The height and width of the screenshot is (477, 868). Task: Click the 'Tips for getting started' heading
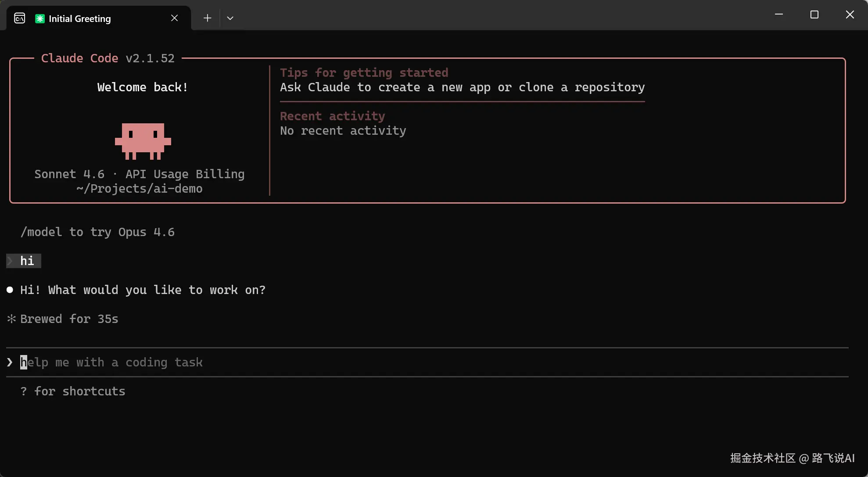pos(364,73)
